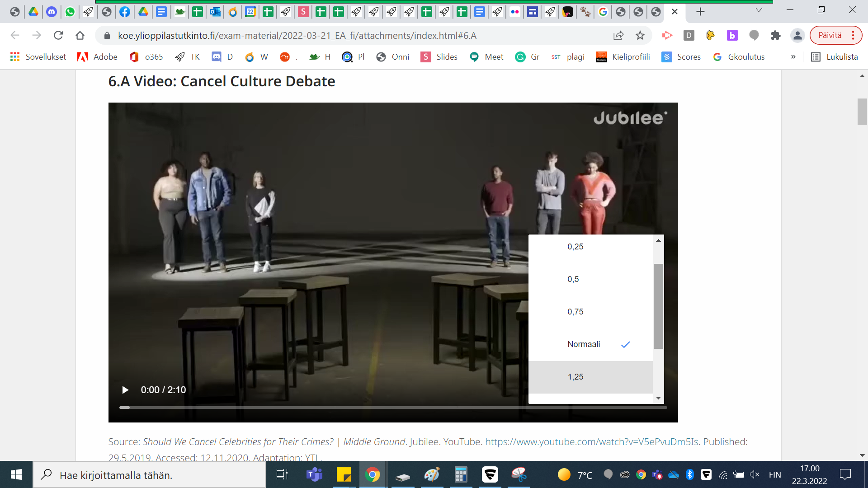Choose the 1,25 playback speed option
The image size is (868, 488).
pos(576,377)
